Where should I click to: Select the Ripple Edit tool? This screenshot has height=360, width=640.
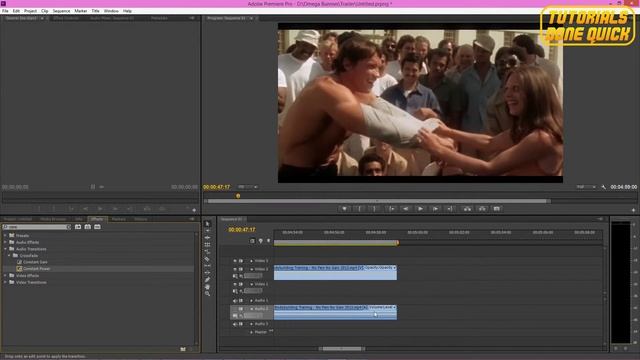pyautogui.click(x=207, y=238)
